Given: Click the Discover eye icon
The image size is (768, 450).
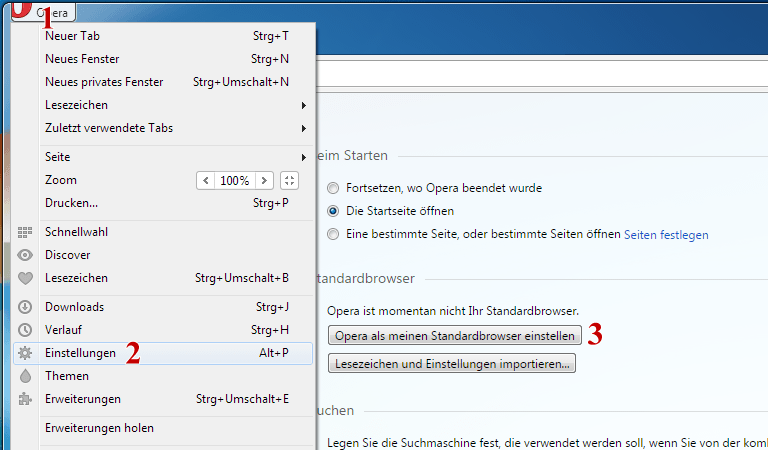Looking at the screenshot, I should (x=25, y=255).
